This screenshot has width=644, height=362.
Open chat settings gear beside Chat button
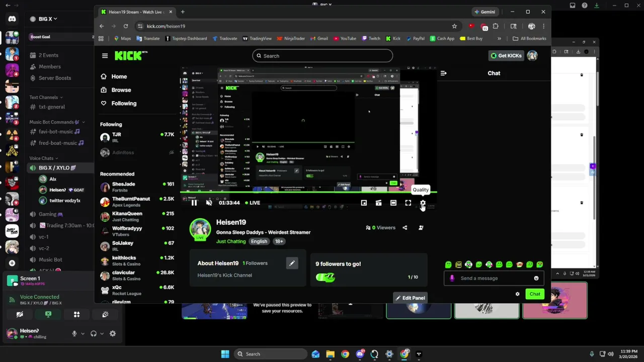[517, 294]
